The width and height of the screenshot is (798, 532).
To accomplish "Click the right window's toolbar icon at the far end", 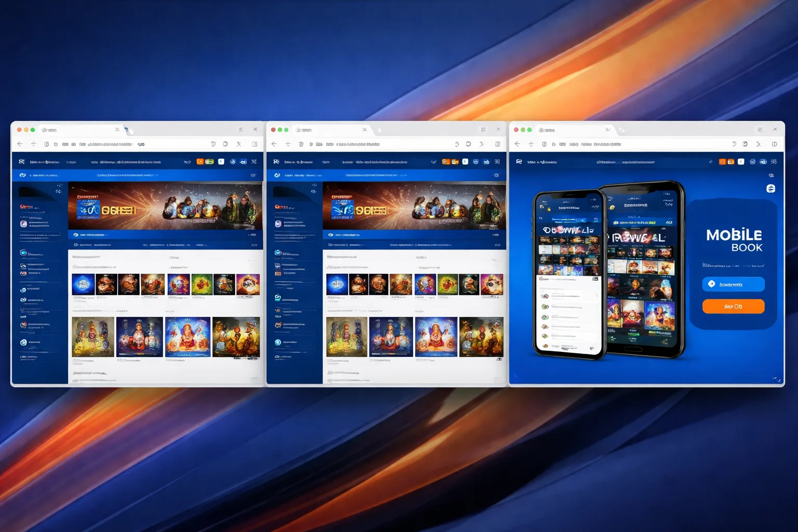I will pos(774,144).
